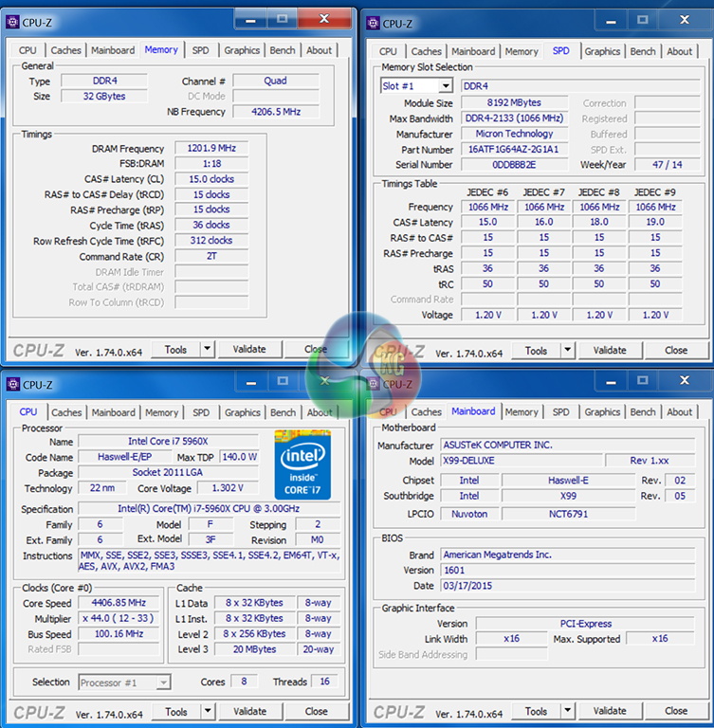The width and height of the screenshot is (714, 728).
Task: Click Core Voltage value 1.302 V
Action: point(228,488)
